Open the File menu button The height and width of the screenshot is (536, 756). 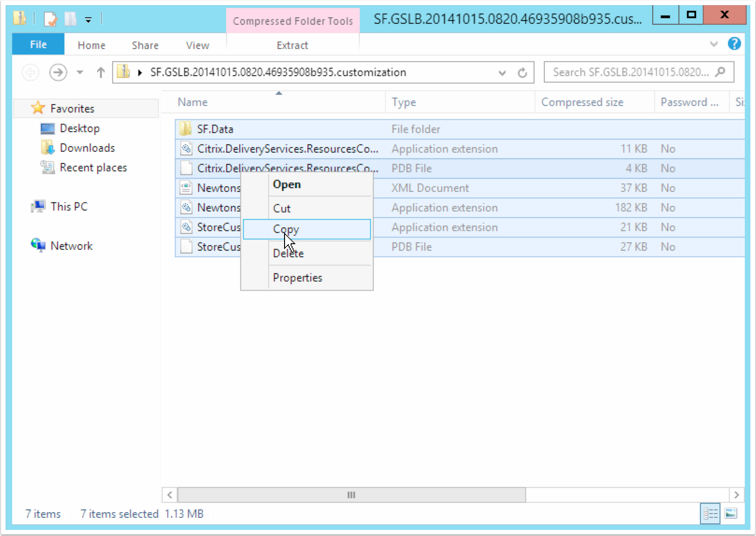pos(38,44)
